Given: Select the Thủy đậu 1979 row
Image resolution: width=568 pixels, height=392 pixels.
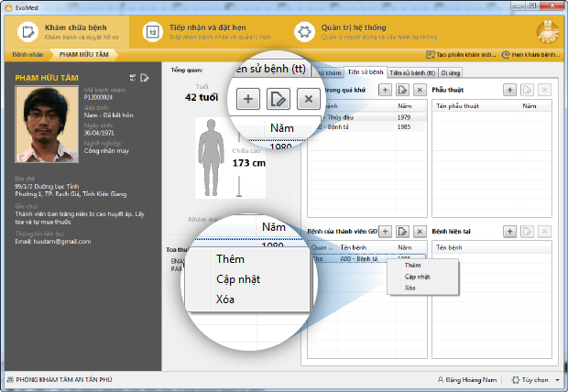Looking at the screenshot, I should (x=369, y=117).
